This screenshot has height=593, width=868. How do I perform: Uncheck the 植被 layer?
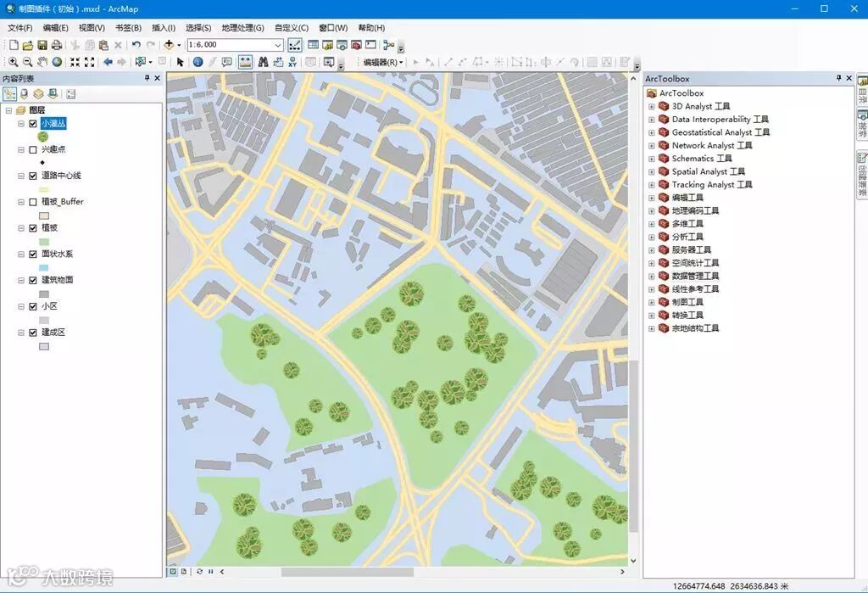[33, 227]
